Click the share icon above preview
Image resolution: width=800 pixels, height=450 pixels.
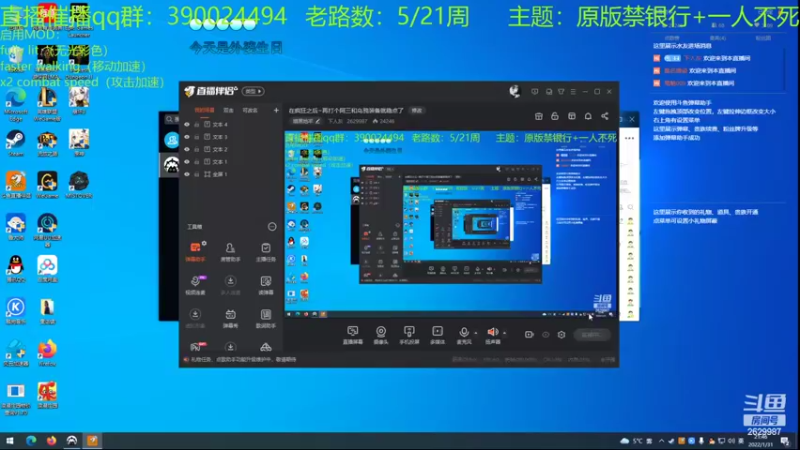tap(605, 116)
